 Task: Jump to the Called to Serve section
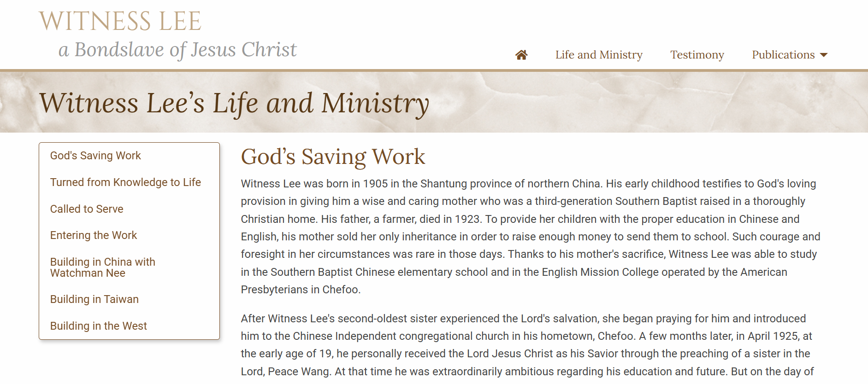[x=87, y=209]
